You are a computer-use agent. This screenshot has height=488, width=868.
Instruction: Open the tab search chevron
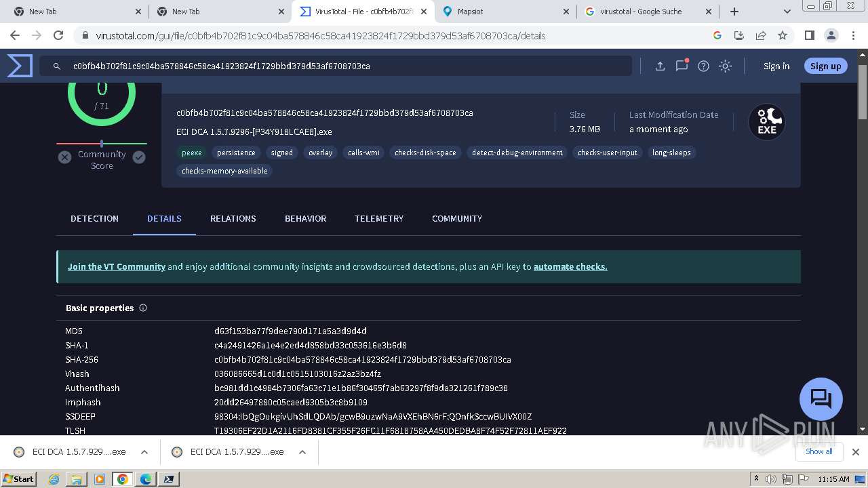pos(787,12)
